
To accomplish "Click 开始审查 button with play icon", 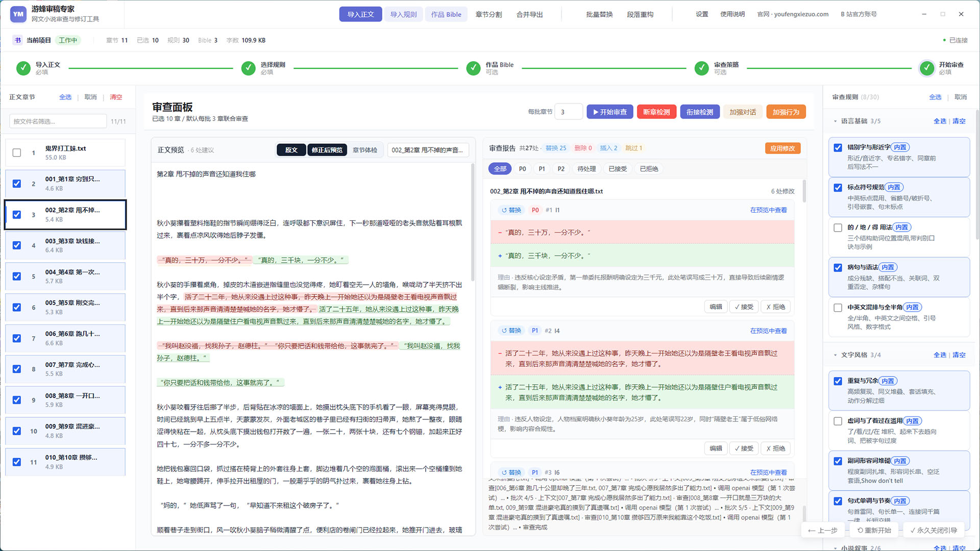I will 610,112.
